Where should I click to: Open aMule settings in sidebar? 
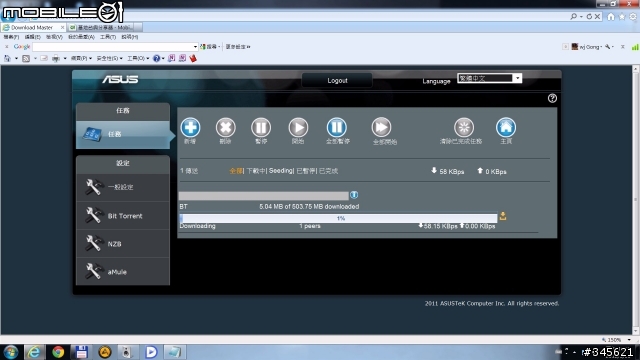click(123, 271)
